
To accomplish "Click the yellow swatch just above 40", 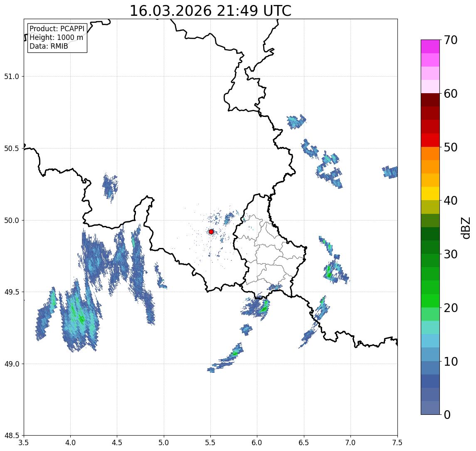I will pyautogui.click(x=430, y=193).
